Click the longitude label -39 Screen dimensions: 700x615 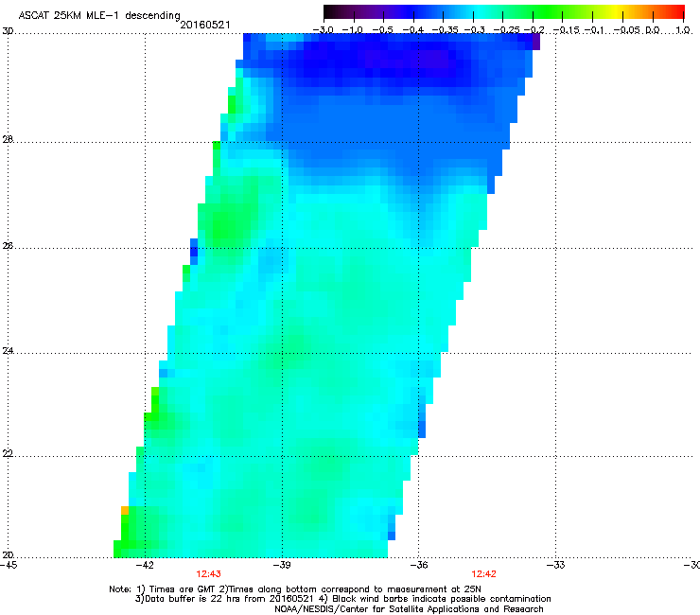tap(282, 565)
